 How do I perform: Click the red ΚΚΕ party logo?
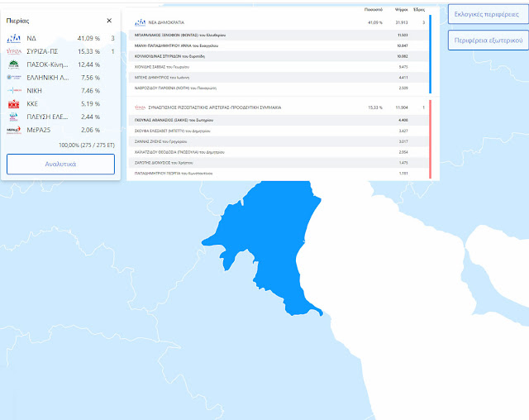[13, 103]
